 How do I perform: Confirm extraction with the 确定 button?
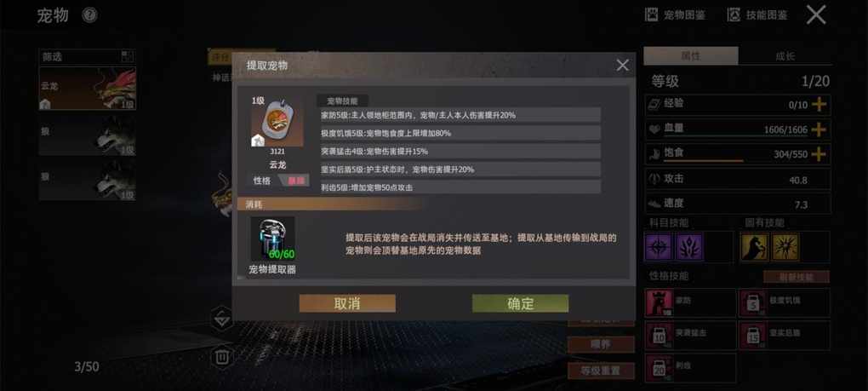[520, 303]
